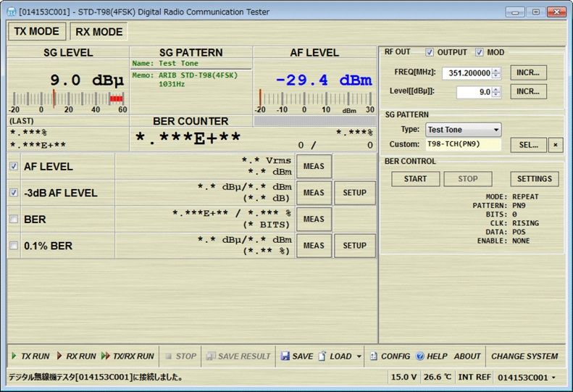This screenshot has width=573, height=392.
Task: Open CONFIG from the bottom toolbar
Action: point(390,356)
